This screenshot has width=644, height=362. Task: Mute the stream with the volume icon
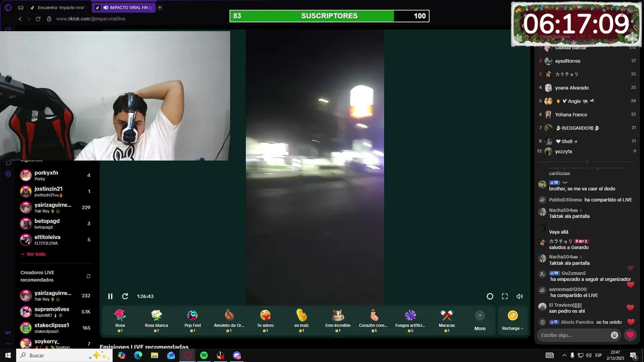point(520,296)
